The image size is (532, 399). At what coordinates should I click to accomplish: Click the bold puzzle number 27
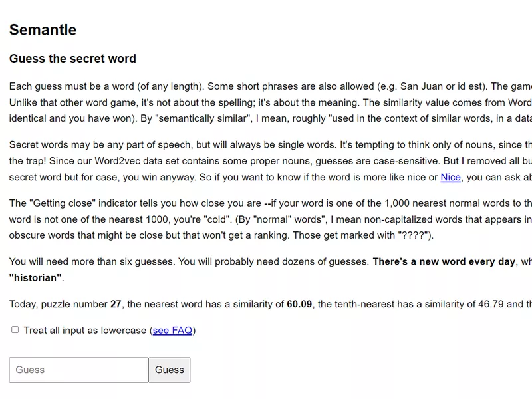(116, 304)
